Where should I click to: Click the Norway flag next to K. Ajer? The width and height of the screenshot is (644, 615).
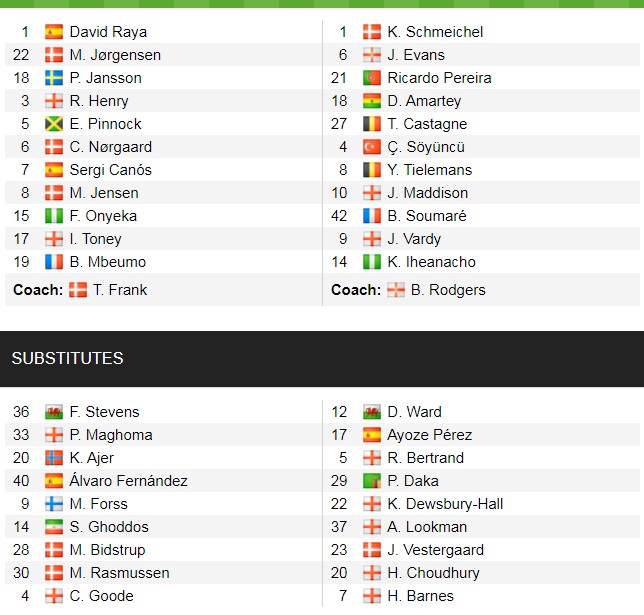54,458
